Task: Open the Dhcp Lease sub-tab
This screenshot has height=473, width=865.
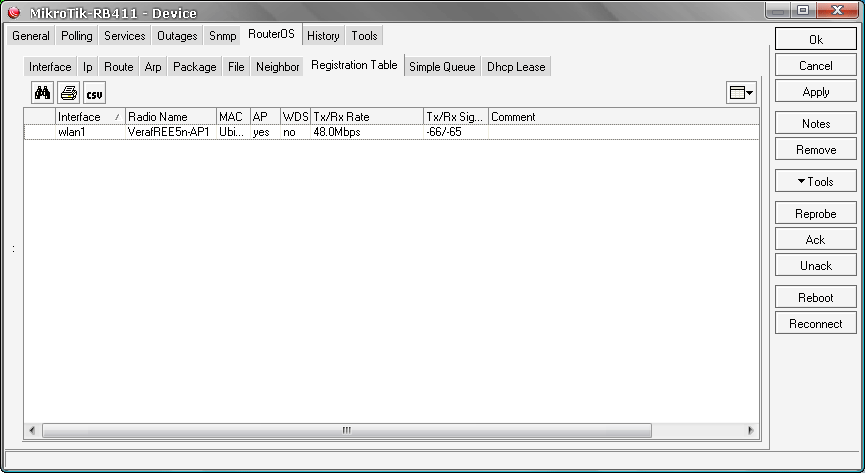Action: coord(516,67)
